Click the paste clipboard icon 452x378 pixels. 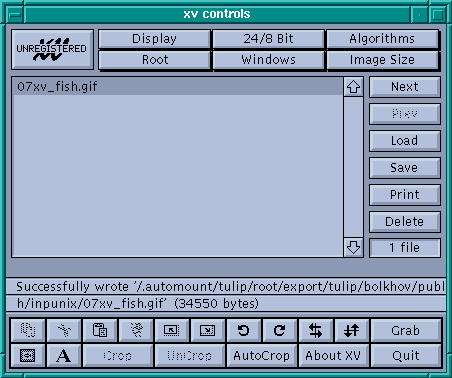click(x=100, y=330)
